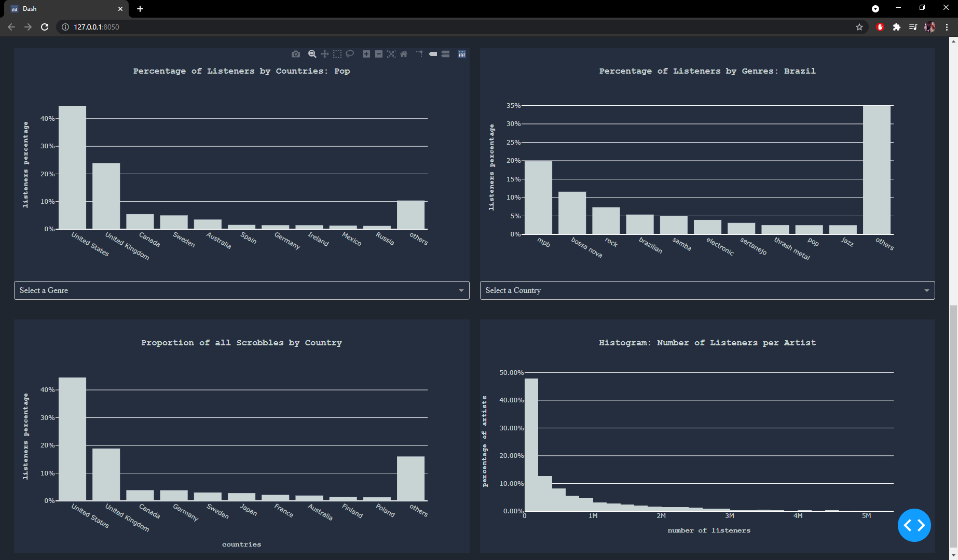View site information for this page
The width and height of the screenshot is (958, 560).
(x=65, y=27)
